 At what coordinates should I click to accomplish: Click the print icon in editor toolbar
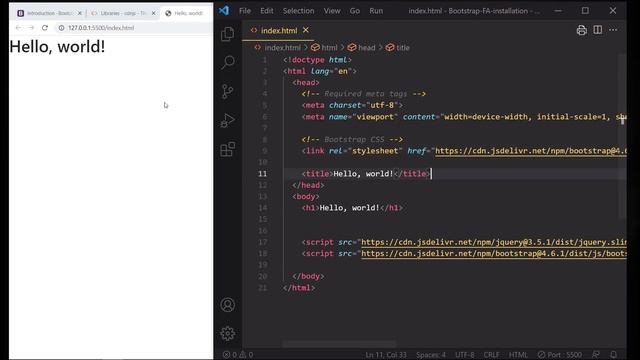coord(581,30)
